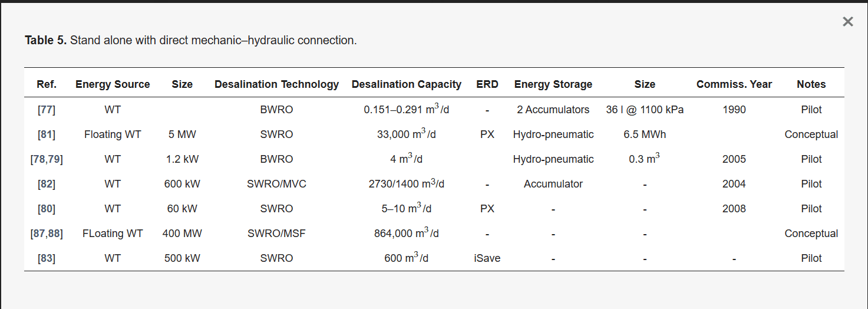Open citation 87 in Floating WT row
The image size is (868, 309).
pos(40,234)
